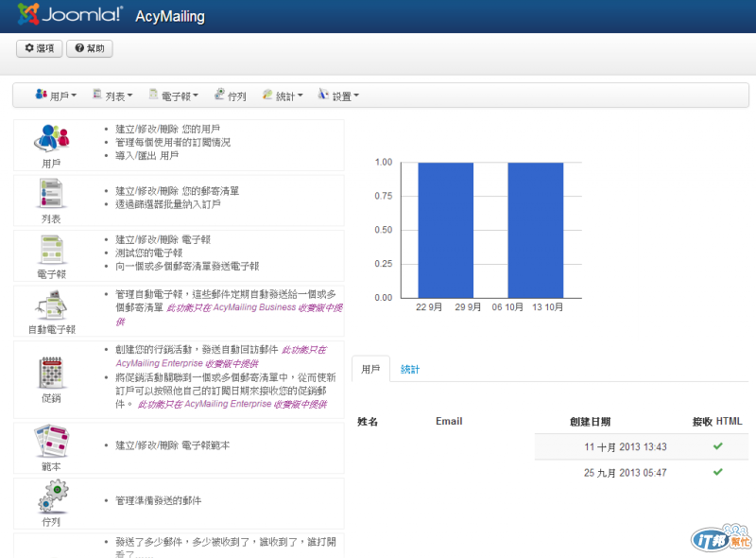
Task: Open the 選項 options button
Action: (x=39, y=48)
